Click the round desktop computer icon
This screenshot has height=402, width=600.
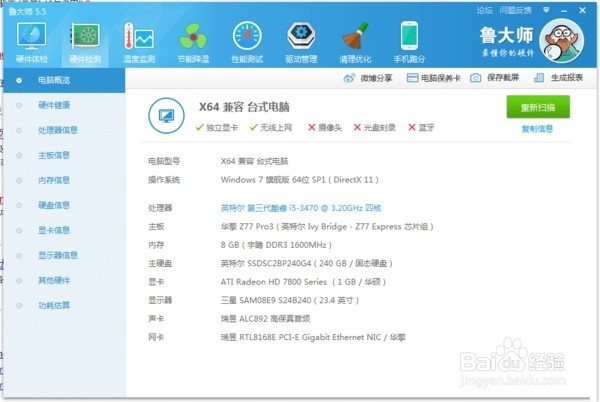point(166,116)
